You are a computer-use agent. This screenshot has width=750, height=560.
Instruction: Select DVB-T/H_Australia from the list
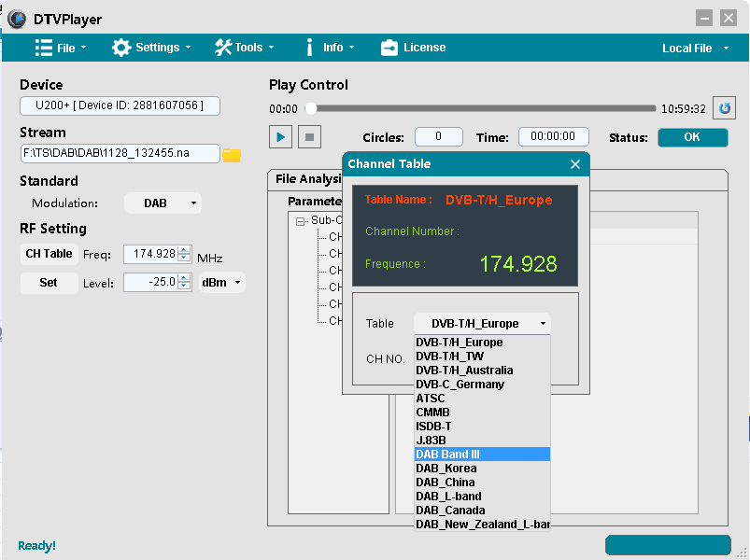point(482,371)
